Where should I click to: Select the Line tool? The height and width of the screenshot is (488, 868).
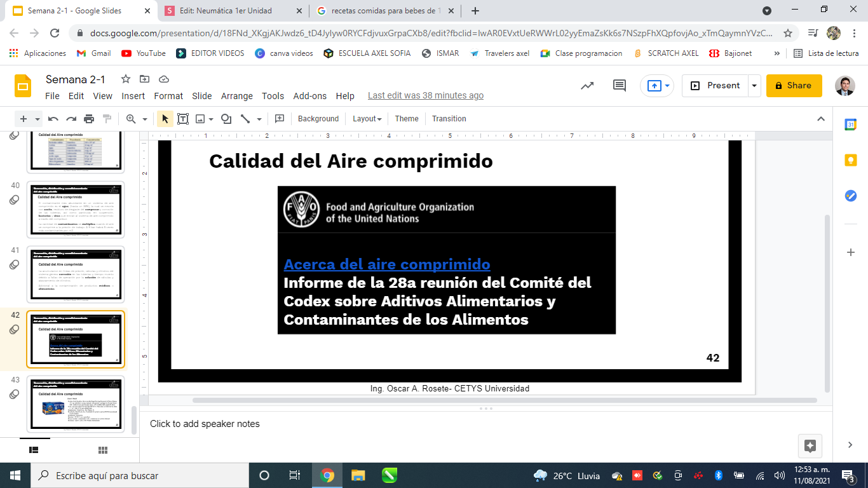tap(245, 119)
